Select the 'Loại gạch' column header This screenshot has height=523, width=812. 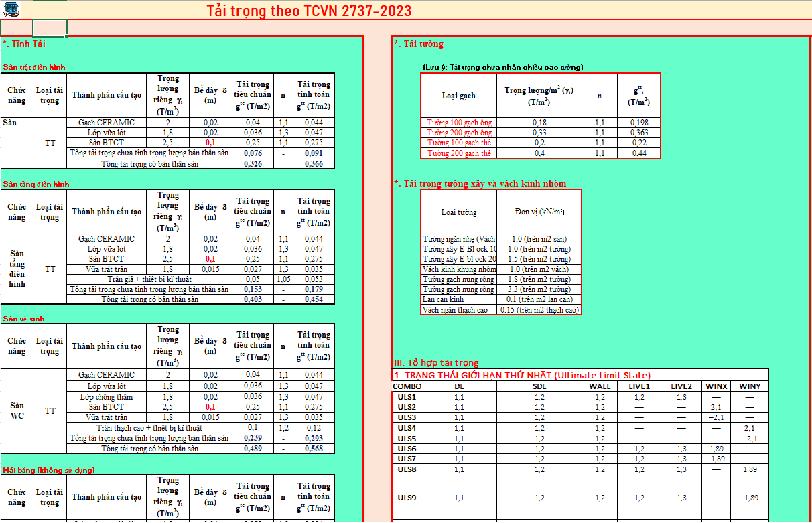coord(459,96)
